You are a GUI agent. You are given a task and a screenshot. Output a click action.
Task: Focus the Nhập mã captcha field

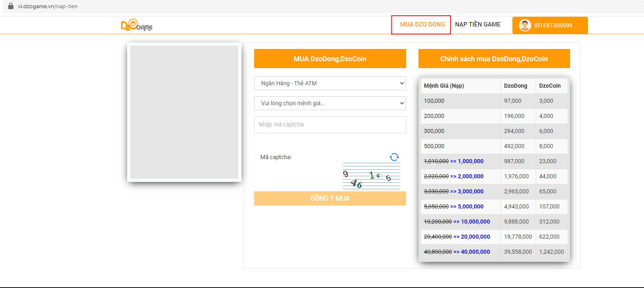click(x=330, y=125)
